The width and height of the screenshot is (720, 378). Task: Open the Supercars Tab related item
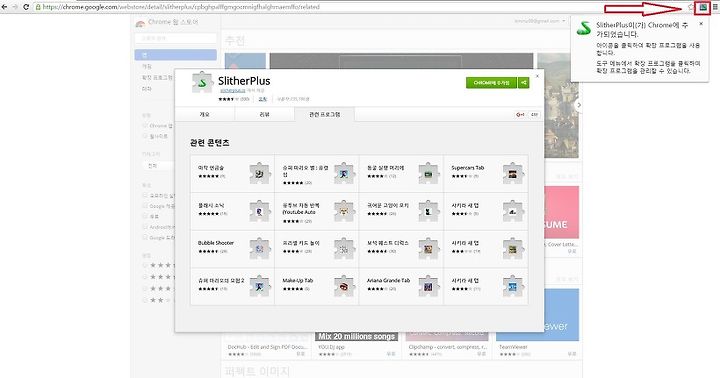point(486,174)
